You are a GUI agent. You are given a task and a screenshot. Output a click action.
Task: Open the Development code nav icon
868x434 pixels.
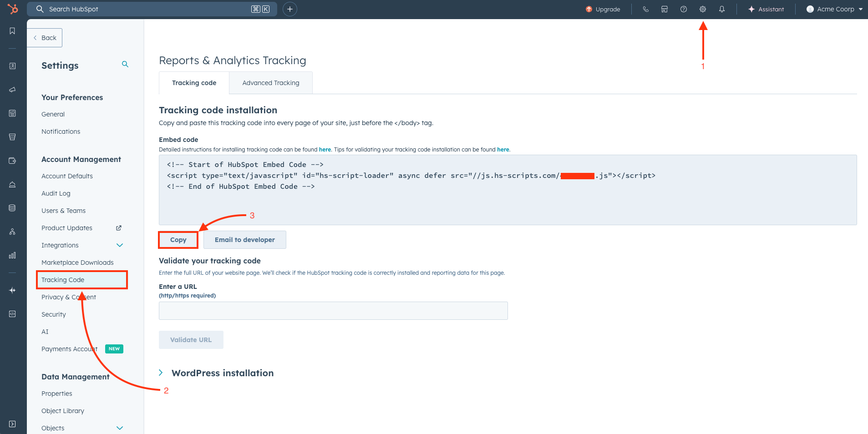point(12,314)
